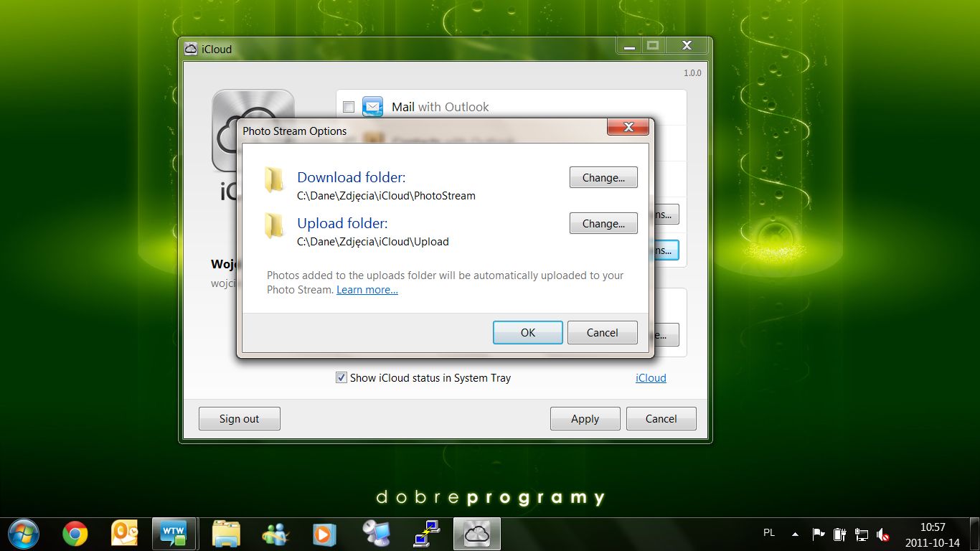Viewport: 980px width, 551px height.
Task: Open the Learn more link
Action: point(367,290)
